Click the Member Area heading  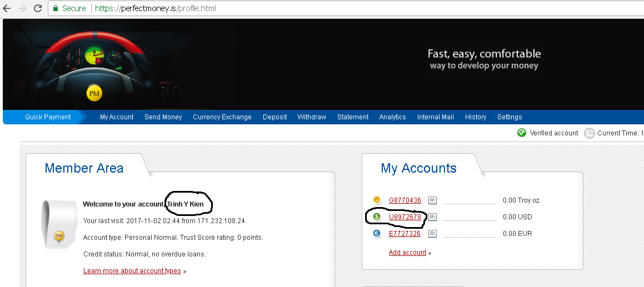click(84, 168)
